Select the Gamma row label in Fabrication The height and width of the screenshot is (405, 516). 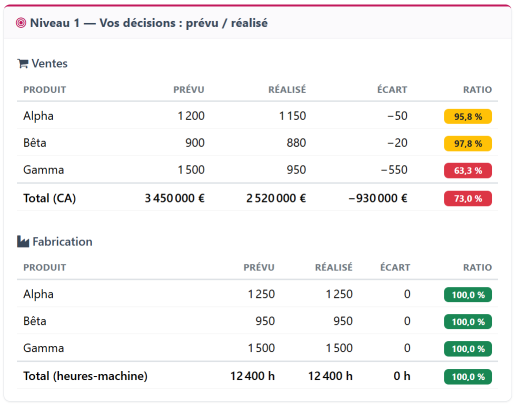(x=44, y=348)
